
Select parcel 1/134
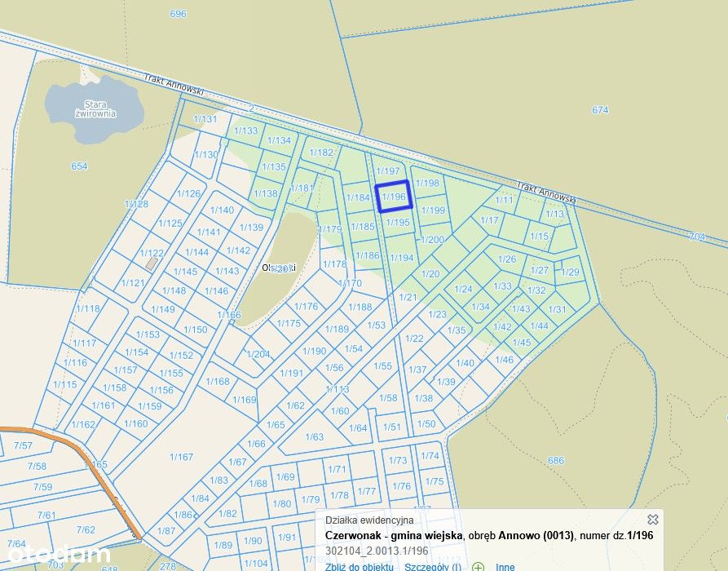[x=279, y=139]
